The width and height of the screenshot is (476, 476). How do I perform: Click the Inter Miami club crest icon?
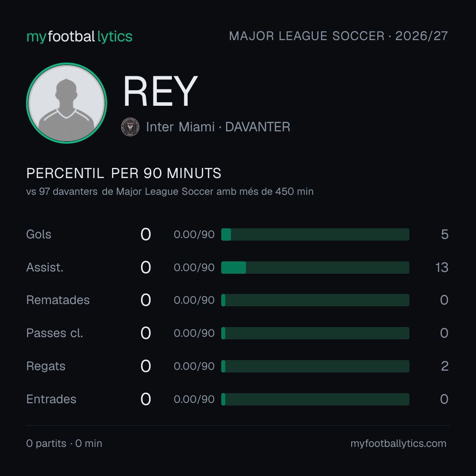(x=130, y=126)
